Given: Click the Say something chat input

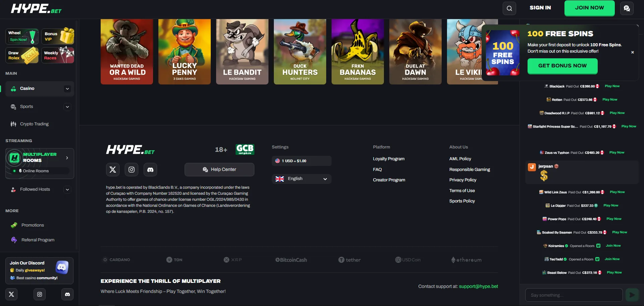Looking at the screenshot, I should click(574, 295).
